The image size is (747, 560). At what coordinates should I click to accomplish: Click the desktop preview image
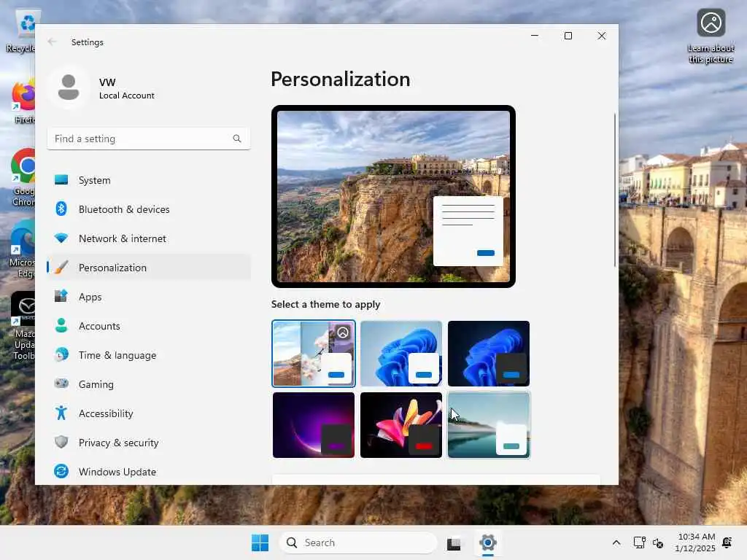[x=393, y=196]
